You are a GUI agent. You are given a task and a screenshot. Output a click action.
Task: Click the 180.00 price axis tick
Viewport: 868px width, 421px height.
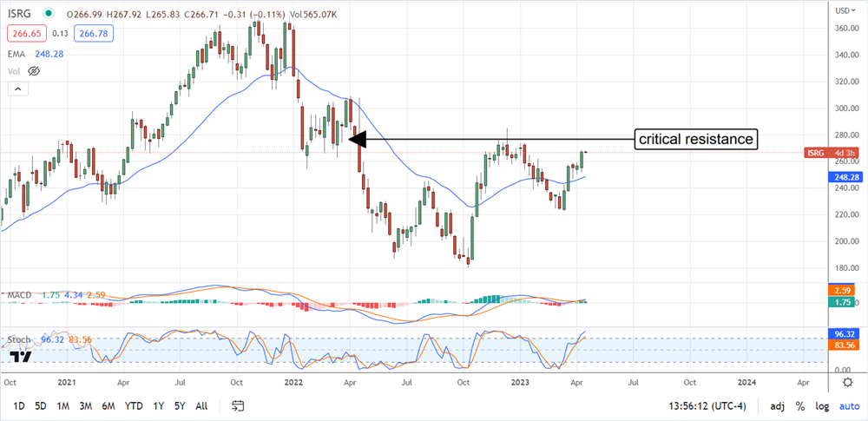(846, 268)
